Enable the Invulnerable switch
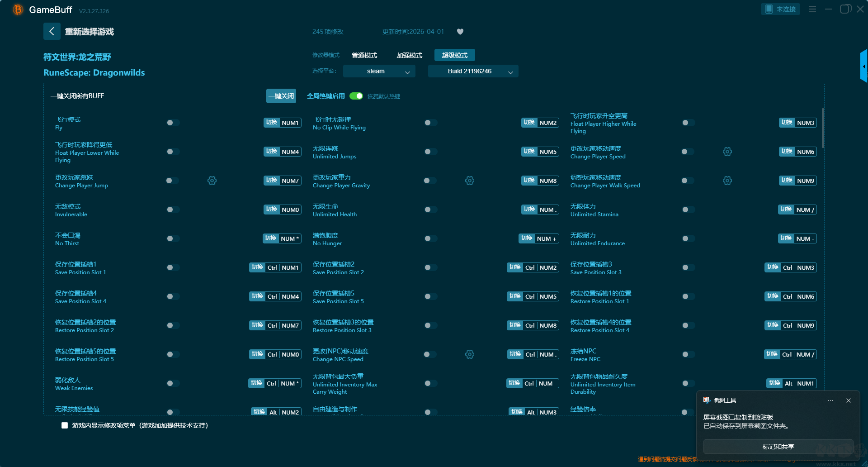 click(173, 210)
